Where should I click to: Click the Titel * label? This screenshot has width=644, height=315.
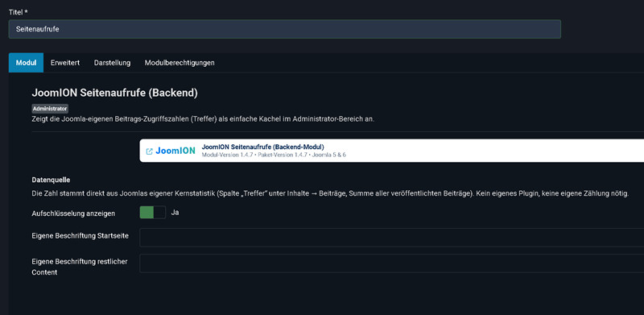tap(18, 12)
